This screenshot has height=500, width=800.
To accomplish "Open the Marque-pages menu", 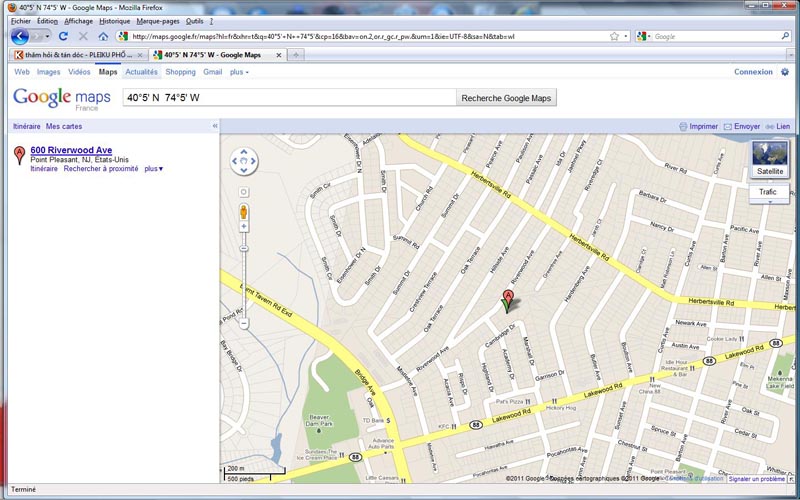I will coord(158,21).
